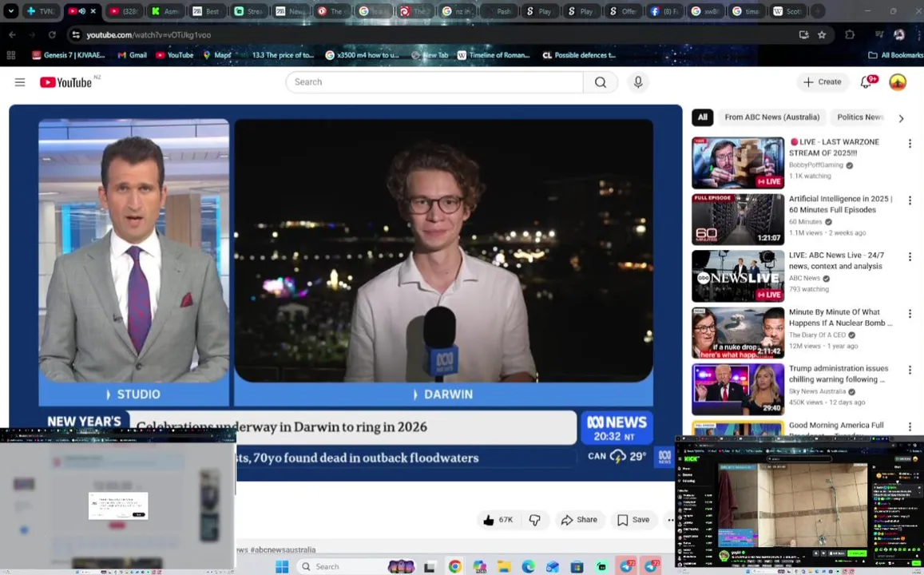The height and width of the screenshot is (575, 924).
Task: Select 'From ABC News (Australia)' chip
Action: coord(772,117)
